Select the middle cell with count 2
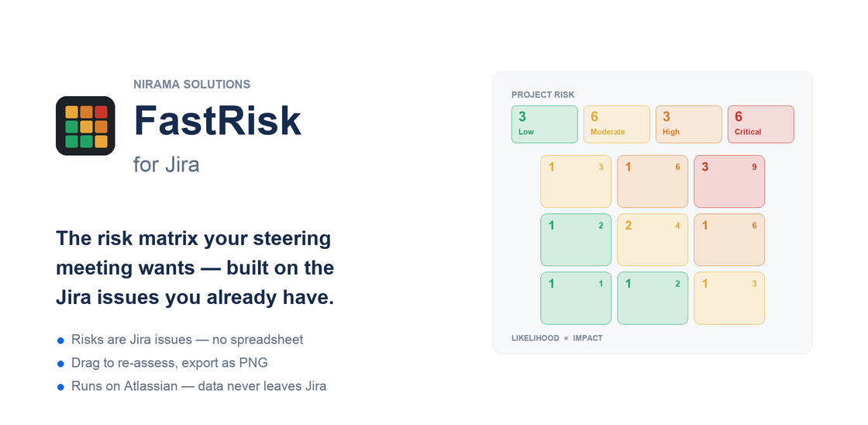Screen dimensions: 868x425 point(653,240)
